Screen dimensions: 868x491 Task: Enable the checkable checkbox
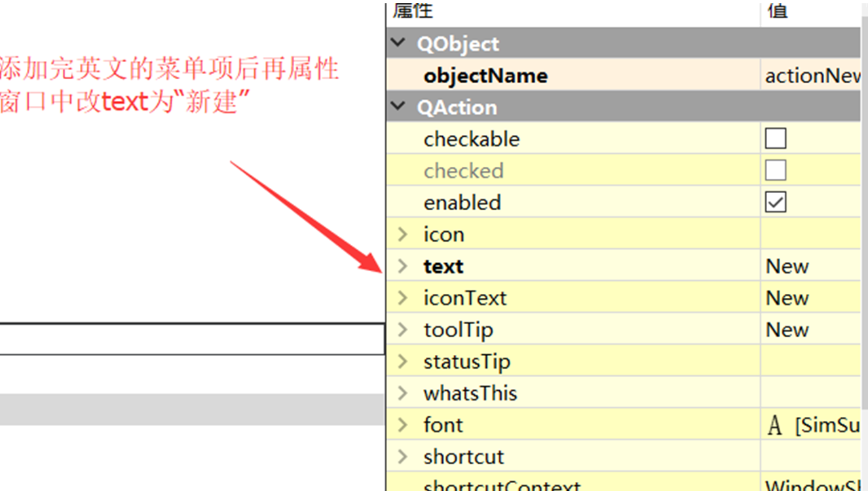[776, 139]
